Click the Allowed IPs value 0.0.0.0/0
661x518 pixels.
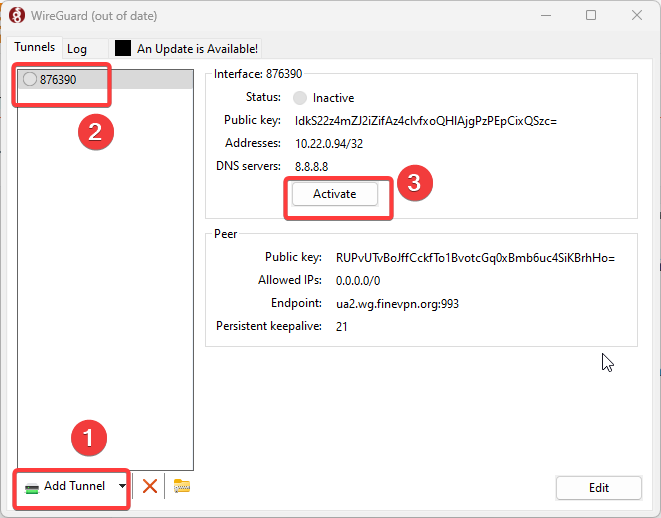coord(357,280)
